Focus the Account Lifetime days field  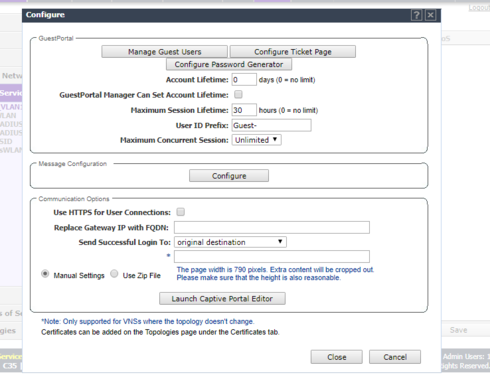244,80
